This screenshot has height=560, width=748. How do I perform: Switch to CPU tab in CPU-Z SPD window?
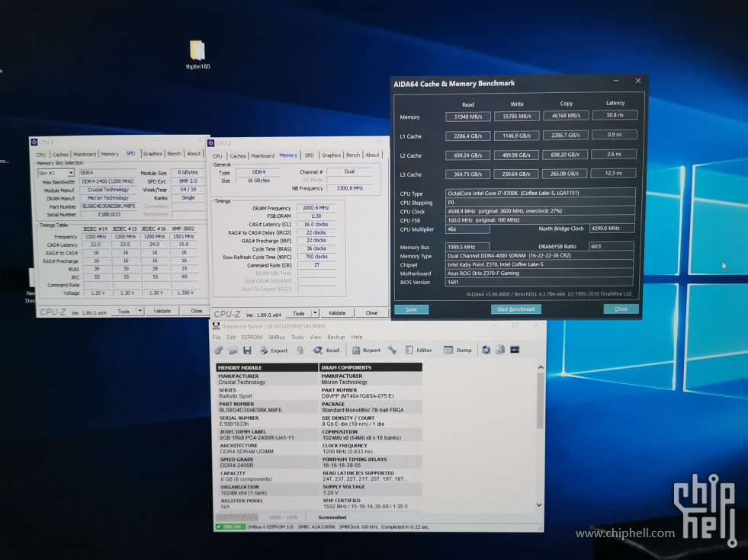coord(41,155)
